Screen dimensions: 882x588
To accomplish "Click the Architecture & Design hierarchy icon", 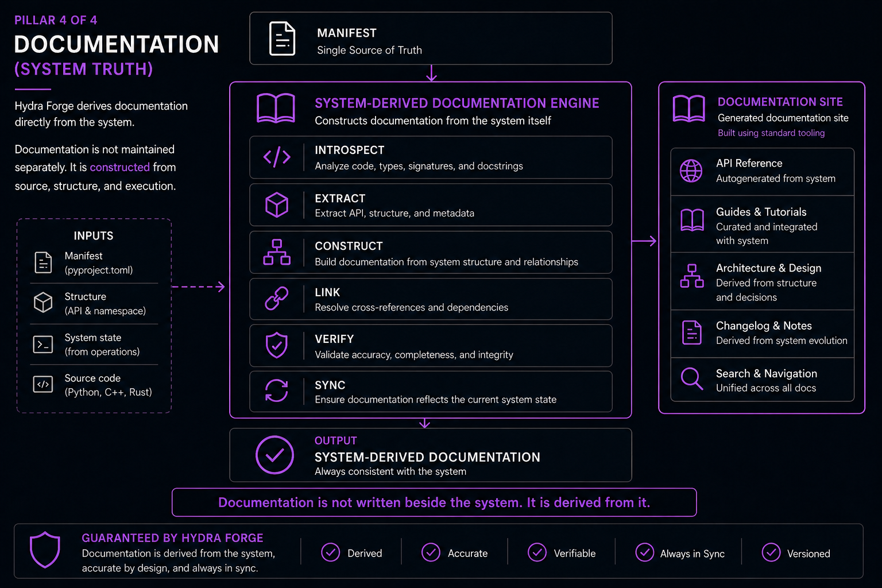I will (692, 276).
